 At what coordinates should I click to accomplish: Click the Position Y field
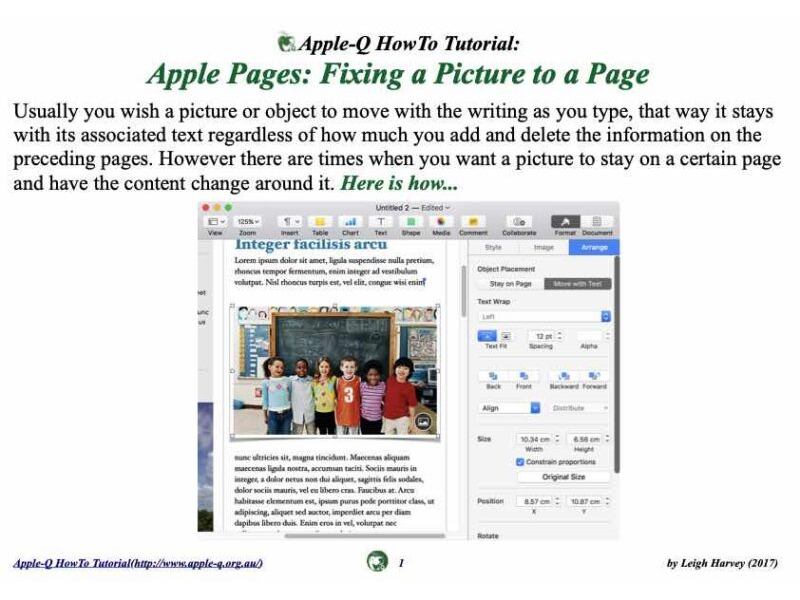point(585,502)
